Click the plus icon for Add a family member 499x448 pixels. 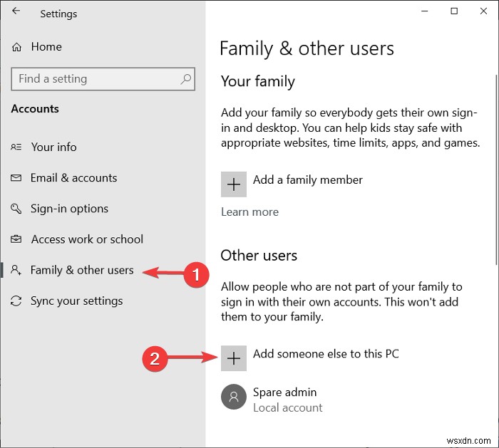pyautogui.click(x=234, y=184)
